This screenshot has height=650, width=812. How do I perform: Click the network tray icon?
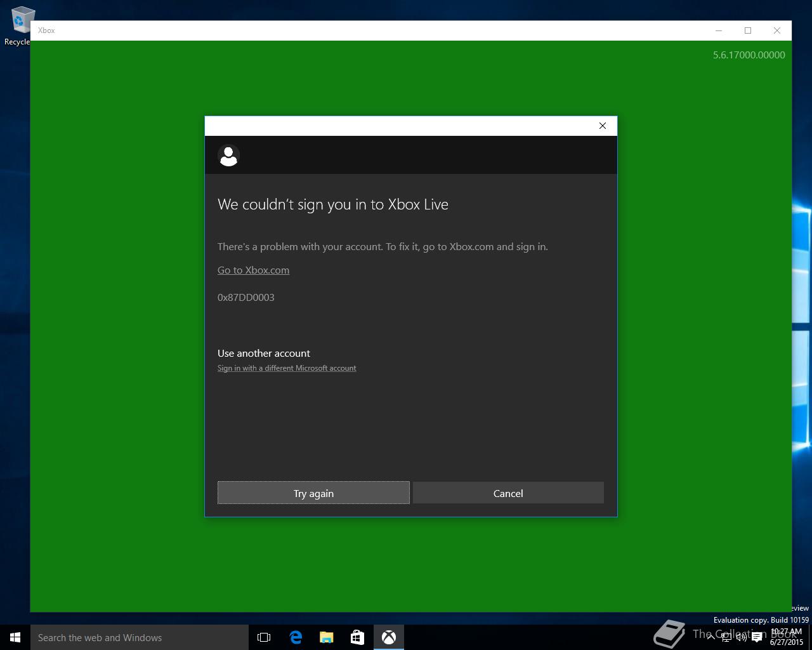pos(726,637)
